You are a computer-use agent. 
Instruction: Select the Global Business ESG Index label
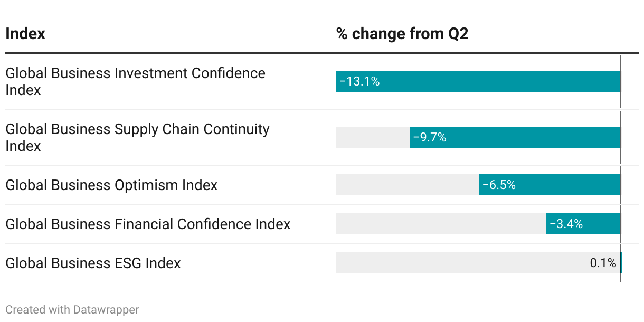point(93,263)
